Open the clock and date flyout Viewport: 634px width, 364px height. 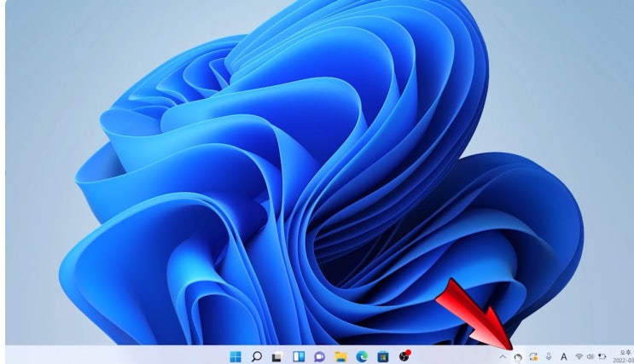(623, 356)
